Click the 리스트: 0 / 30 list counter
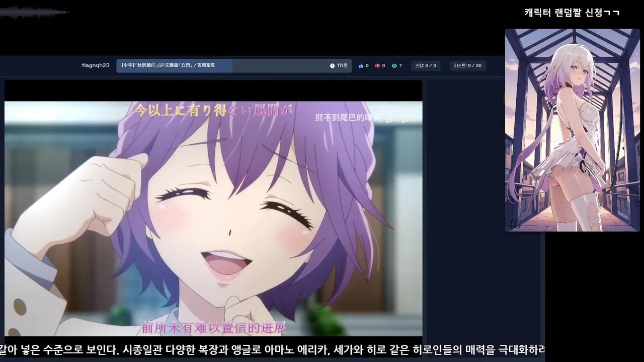The width and height of the screenshot is (644, 362). 468,66
